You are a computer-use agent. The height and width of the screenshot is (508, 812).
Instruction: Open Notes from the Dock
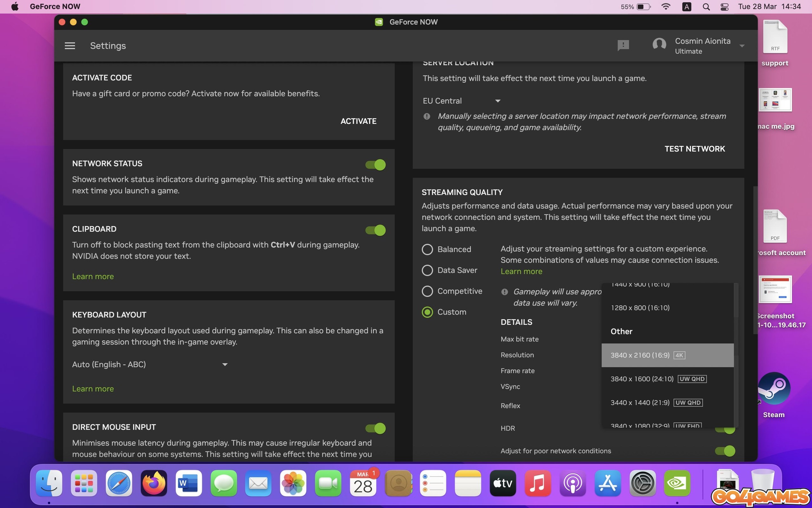[x=468, y=483]
